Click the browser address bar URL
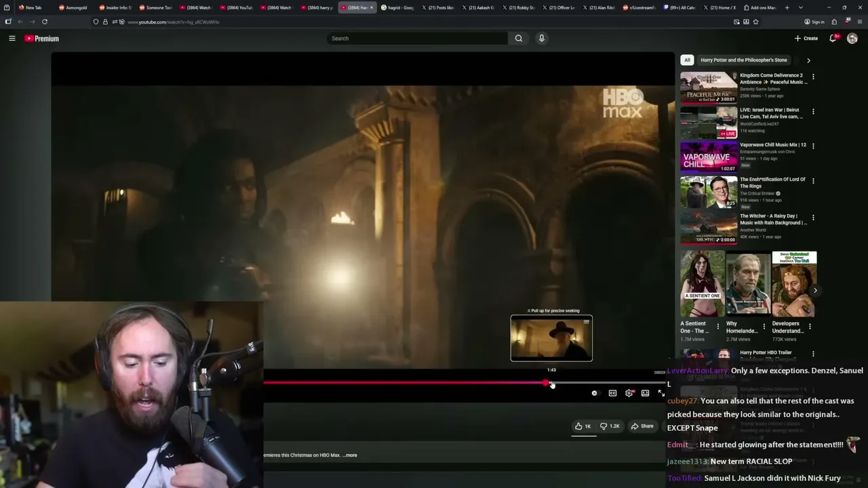 tap(174, 22)
